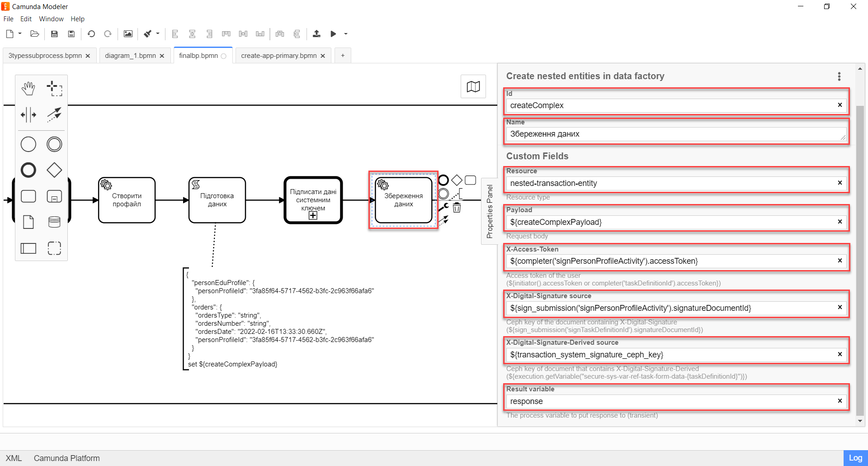This screenshot has width=868, height=466.
Task: Append gateway from context pad
Action: pyautogui.click(x=457, y=180)
